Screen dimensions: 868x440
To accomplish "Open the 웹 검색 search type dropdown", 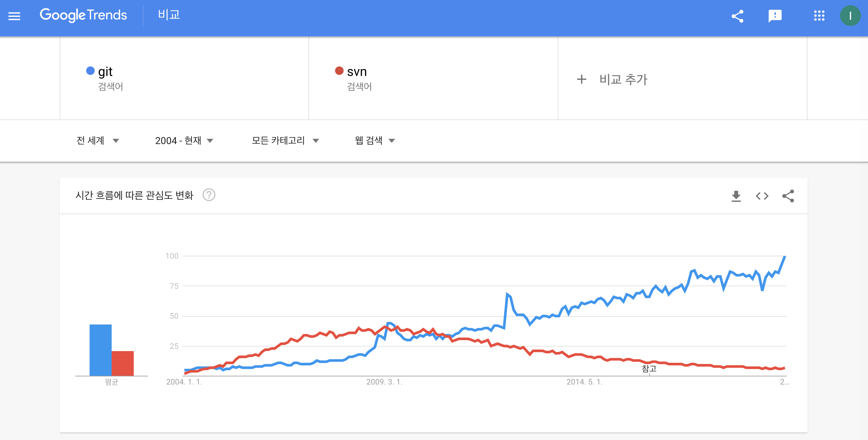I will 375,141.
